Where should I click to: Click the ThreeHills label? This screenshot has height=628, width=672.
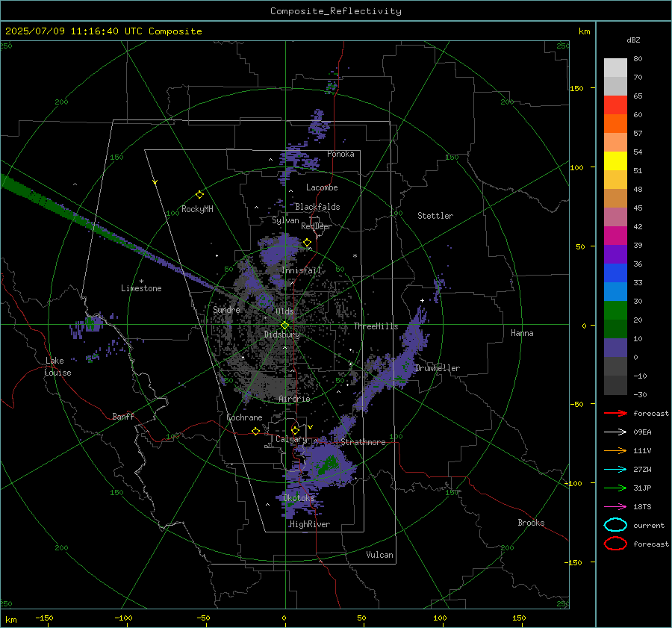click(x=376, y=326)
